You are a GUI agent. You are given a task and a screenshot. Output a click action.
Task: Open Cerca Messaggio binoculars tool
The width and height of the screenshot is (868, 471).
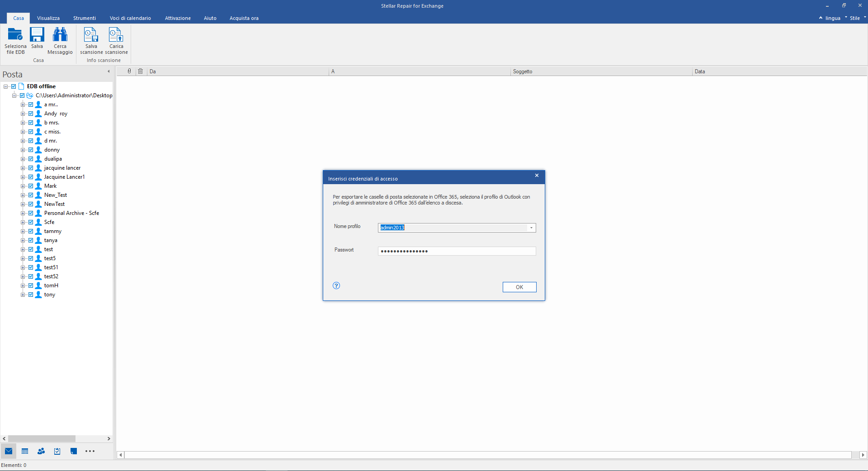[60, 34]
